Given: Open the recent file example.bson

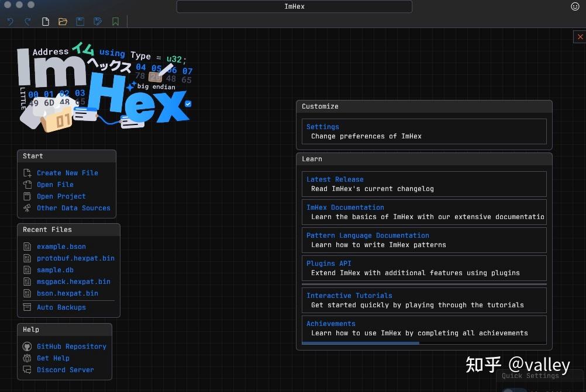Looking at the screenshot, I should click(61, 247).
